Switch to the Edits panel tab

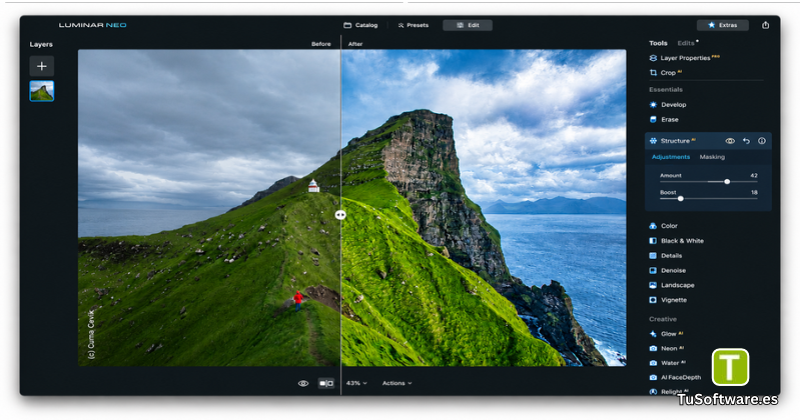686,43
